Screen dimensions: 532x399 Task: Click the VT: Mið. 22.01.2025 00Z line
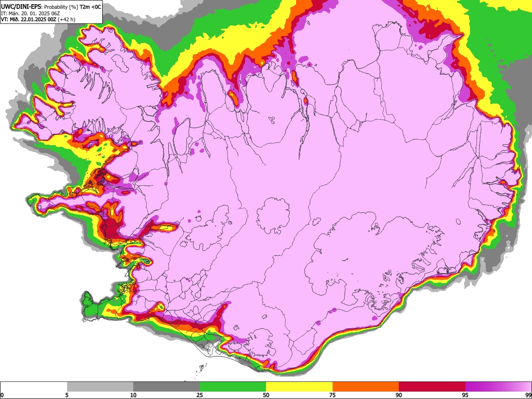29,20
